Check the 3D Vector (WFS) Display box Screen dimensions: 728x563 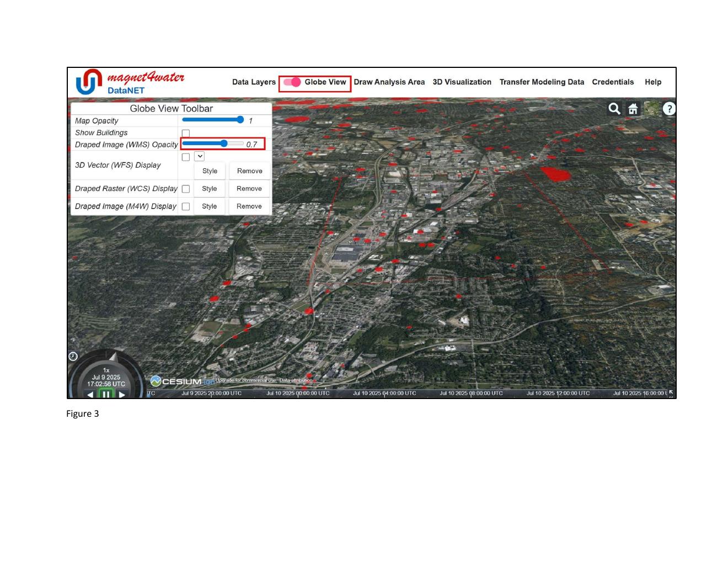tap(186, 157)
